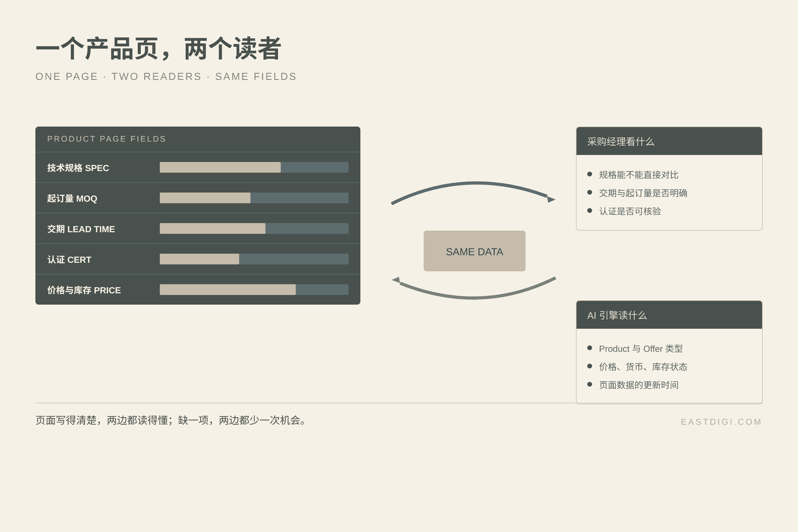
Task: Select the 起订量 MOQ row label
Action: click(72, 198)
